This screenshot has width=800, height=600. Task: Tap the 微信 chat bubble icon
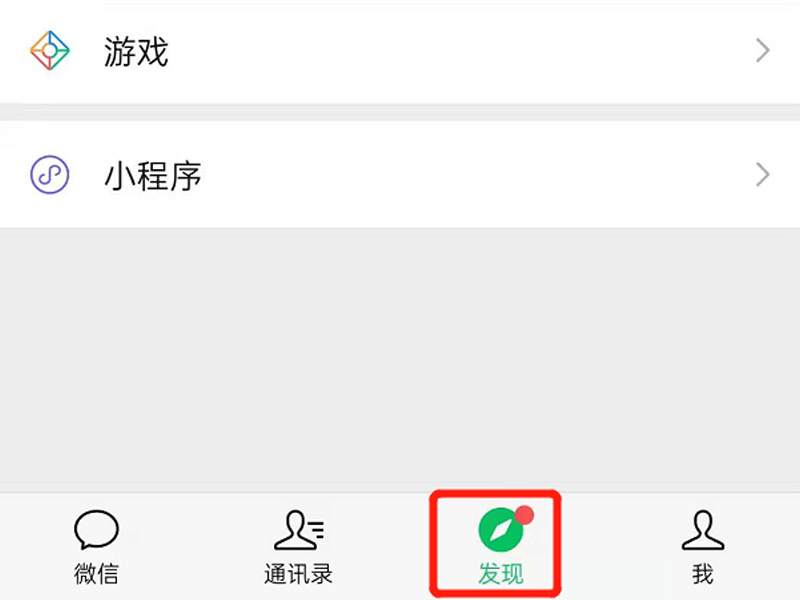[x=96, y=529]
